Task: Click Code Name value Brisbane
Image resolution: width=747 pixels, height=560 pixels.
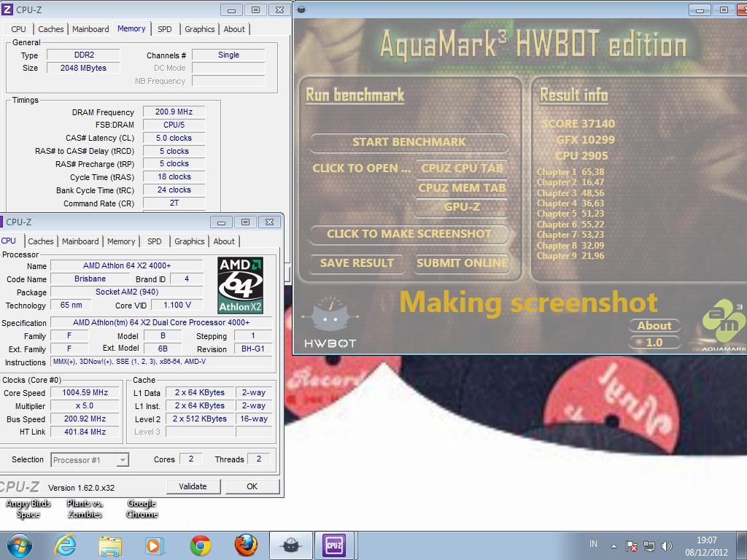Action: (90, 279)
